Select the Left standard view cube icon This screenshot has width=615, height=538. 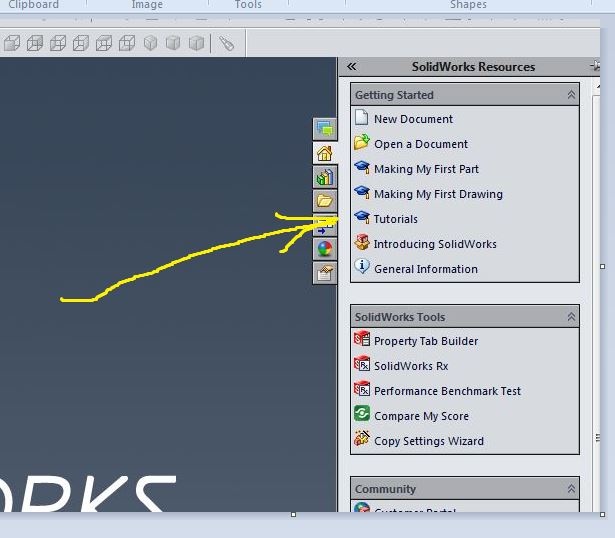58,43
